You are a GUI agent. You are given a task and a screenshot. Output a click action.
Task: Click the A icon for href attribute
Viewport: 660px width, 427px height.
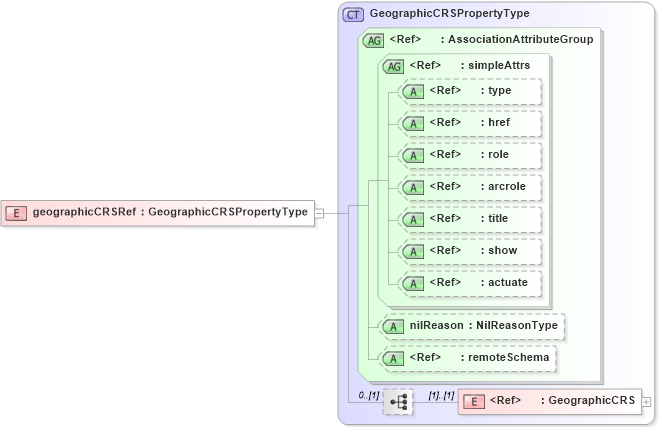tap(413, 124)
